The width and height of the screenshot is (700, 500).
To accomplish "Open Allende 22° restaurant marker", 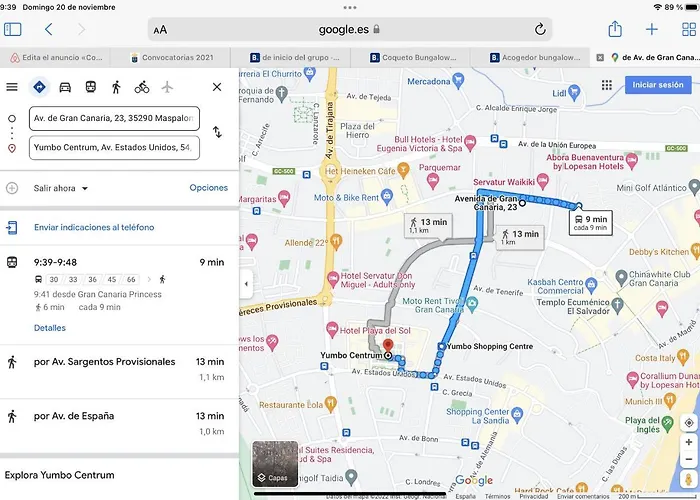I will click(x=336, y=242).
